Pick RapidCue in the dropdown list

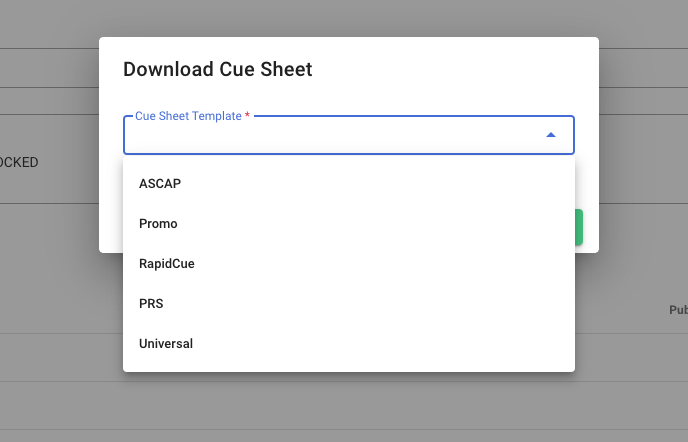tap(167, 264)
